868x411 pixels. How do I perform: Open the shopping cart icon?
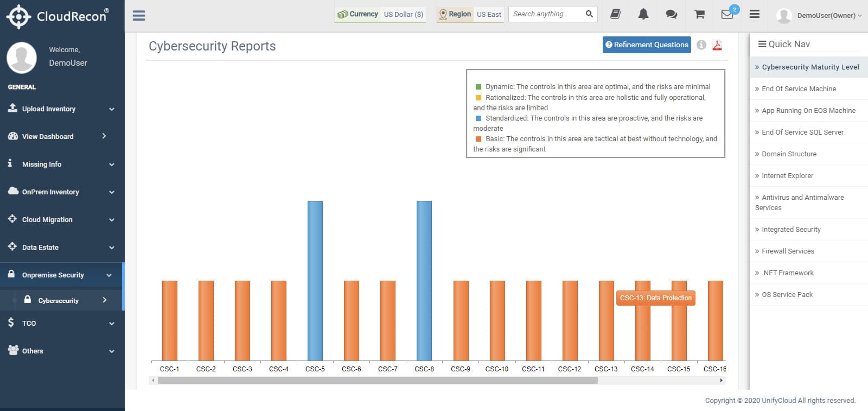point(699,15)
